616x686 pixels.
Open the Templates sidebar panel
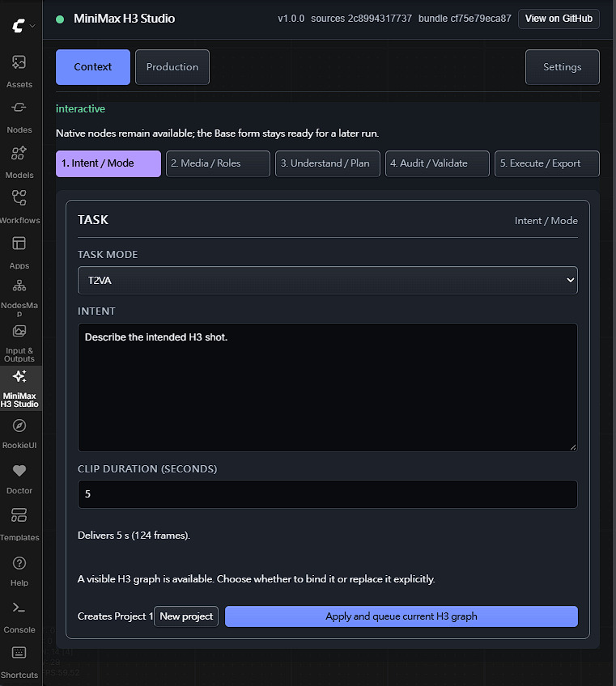tap(19, 524)
